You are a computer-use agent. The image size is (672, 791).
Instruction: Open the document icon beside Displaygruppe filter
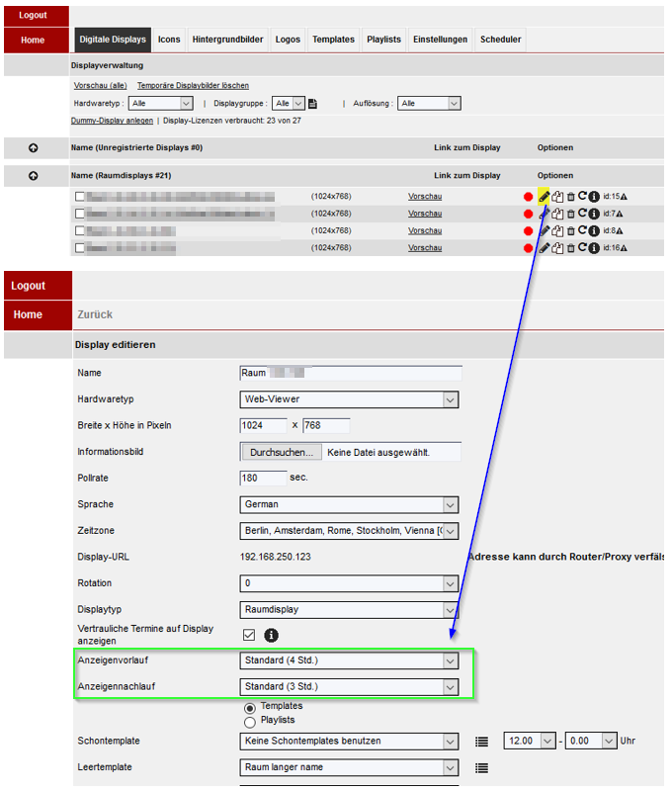pyautogui.click(x=312, y=104)
